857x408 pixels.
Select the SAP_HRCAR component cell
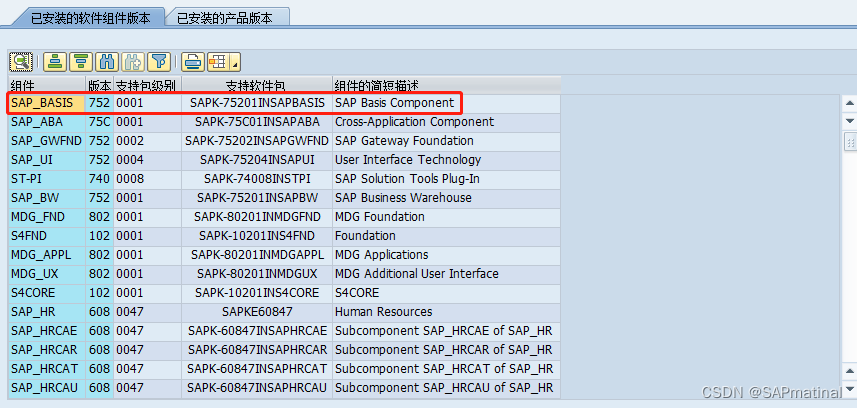pyautogui.click(x=47, y=349)
